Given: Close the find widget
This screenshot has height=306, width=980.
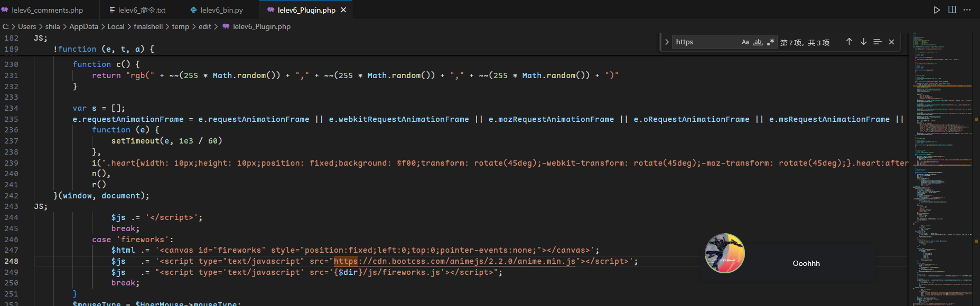Looking at the screenshot, I should pyautogui.click(x=891, y=42).
